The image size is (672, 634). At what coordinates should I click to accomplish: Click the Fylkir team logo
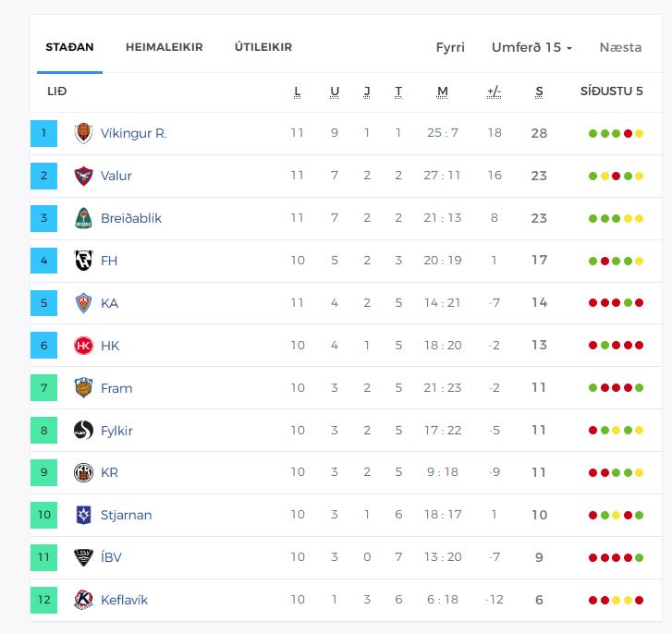(x=84, y=430)
